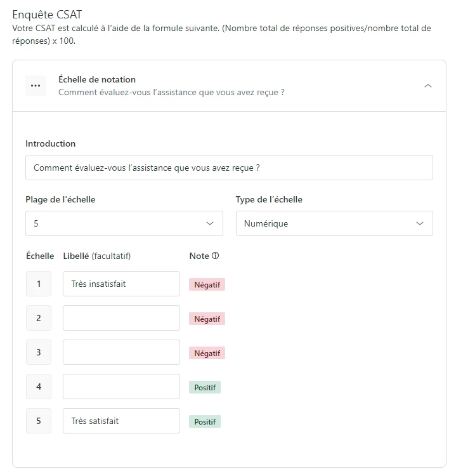Click the label field containing Très satisfait

coord(121,421)
